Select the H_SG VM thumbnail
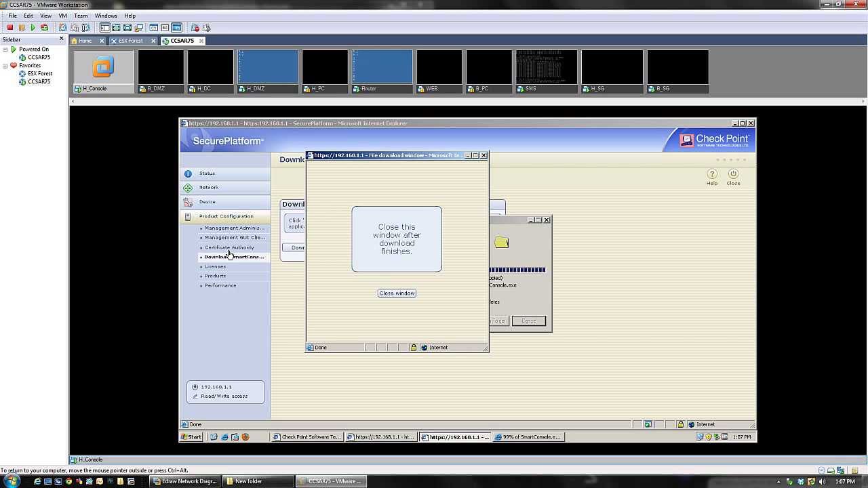The image size is (868, 488). [612, 71]
